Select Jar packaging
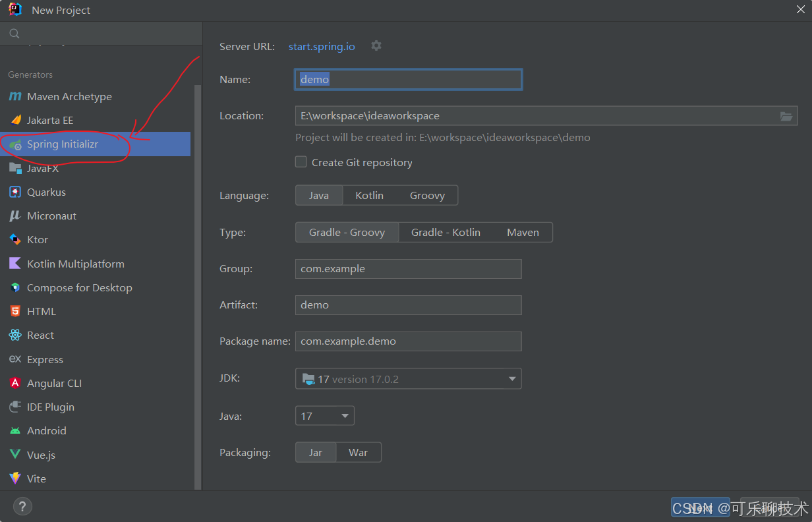This screenshot has height=522, width=812. pyautogui.click(x=316, y=453)
